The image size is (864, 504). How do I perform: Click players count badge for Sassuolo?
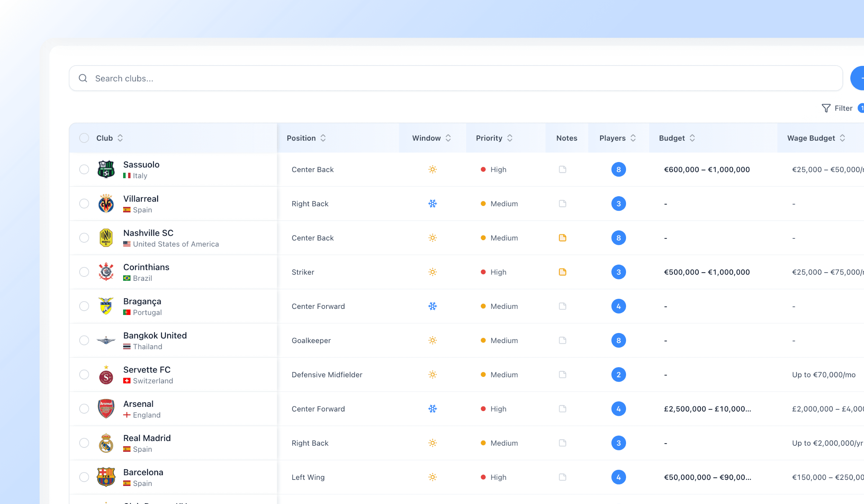[618, 169]
